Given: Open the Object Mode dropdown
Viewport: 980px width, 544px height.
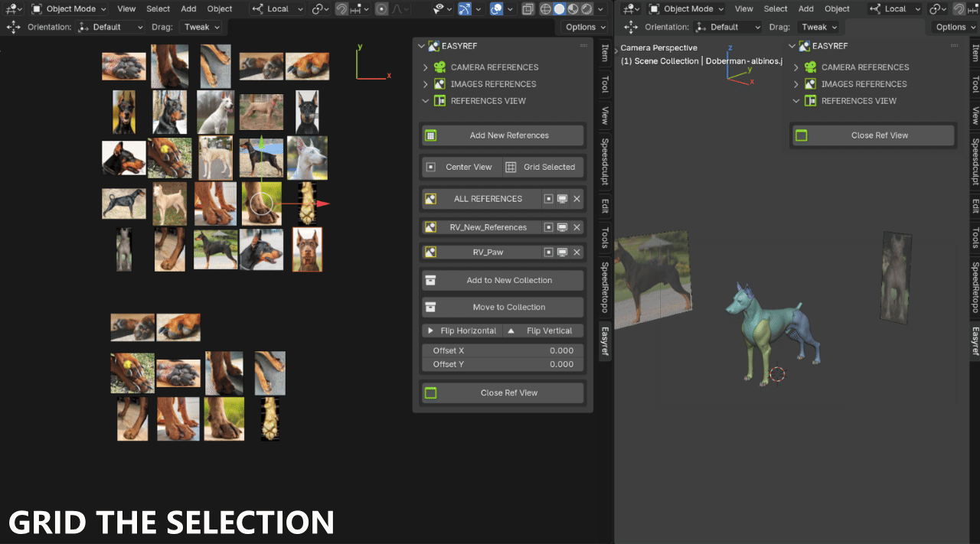Looking at the screenshot, I should (68, 8).
